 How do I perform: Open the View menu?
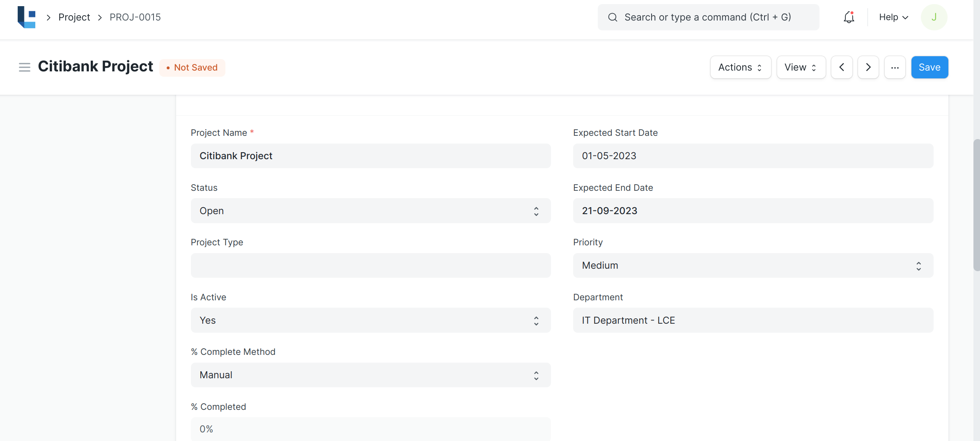[x=801, y=67]
